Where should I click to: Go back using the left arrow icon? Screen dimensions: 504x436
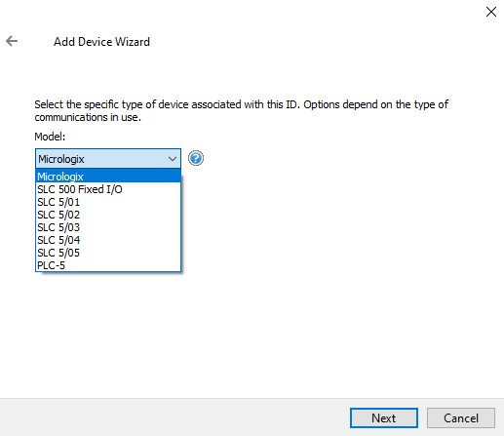click(x=12, y=41)
